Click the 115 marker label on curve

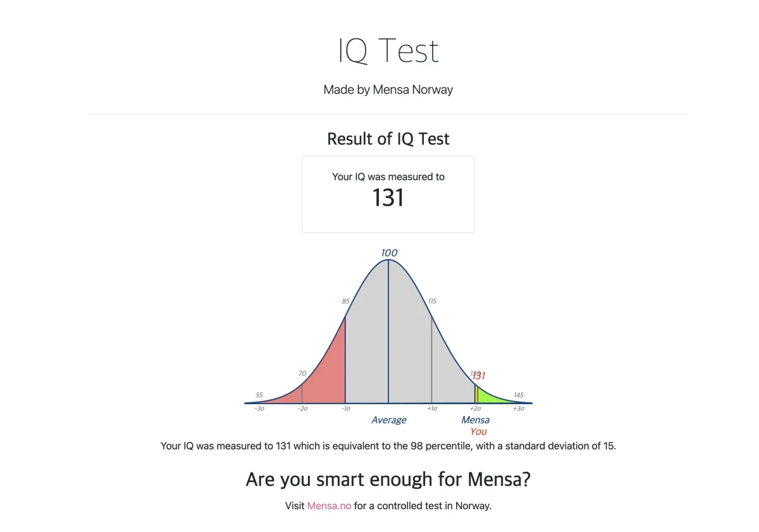[432, 301]
